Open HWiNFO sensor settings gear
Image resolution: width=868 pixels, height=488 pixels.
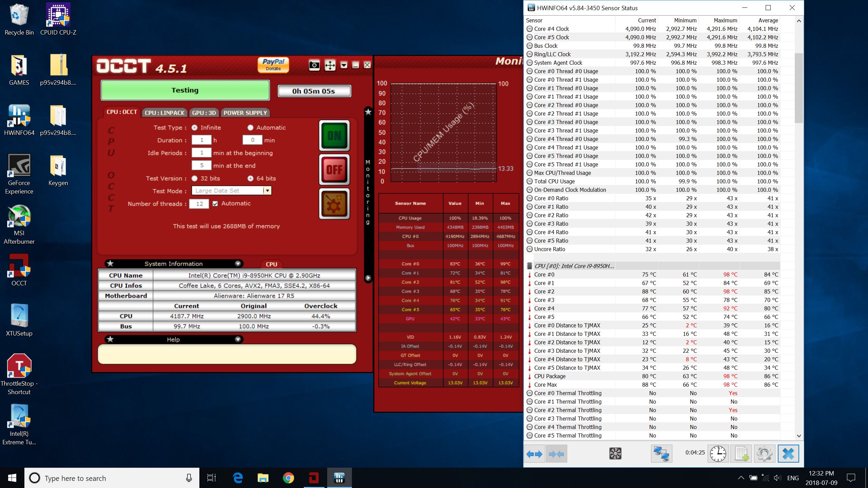tap(765, 453)
